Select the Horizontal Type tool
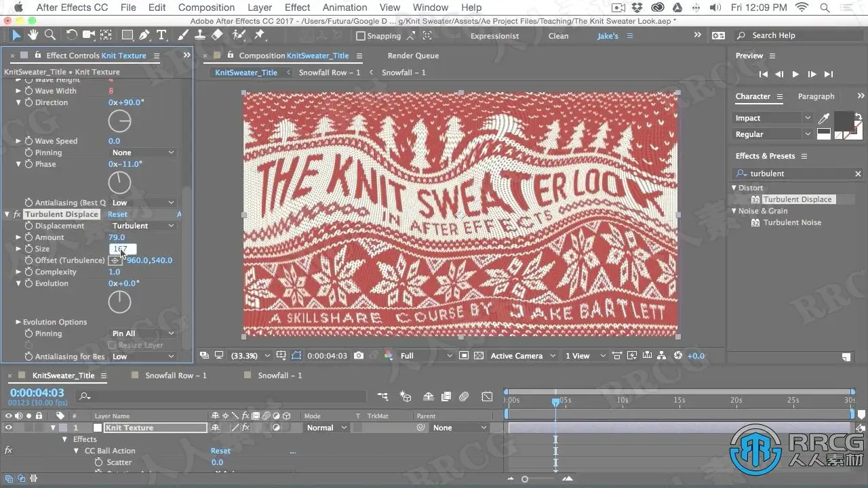This screenshot has width=868, height=488. [x=161, y=35]
